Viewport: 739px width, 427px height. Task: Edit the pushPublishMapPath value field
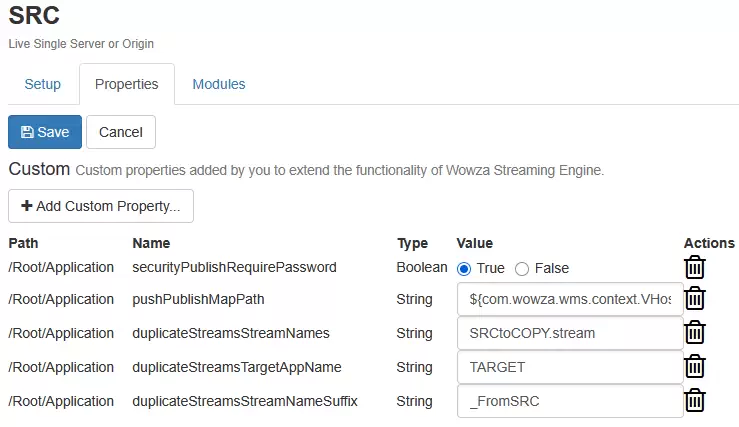click(570, 299)
